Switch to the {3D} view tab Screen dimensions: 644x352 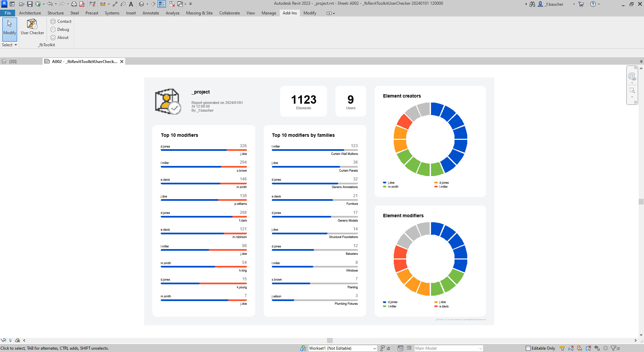[13, 62]
